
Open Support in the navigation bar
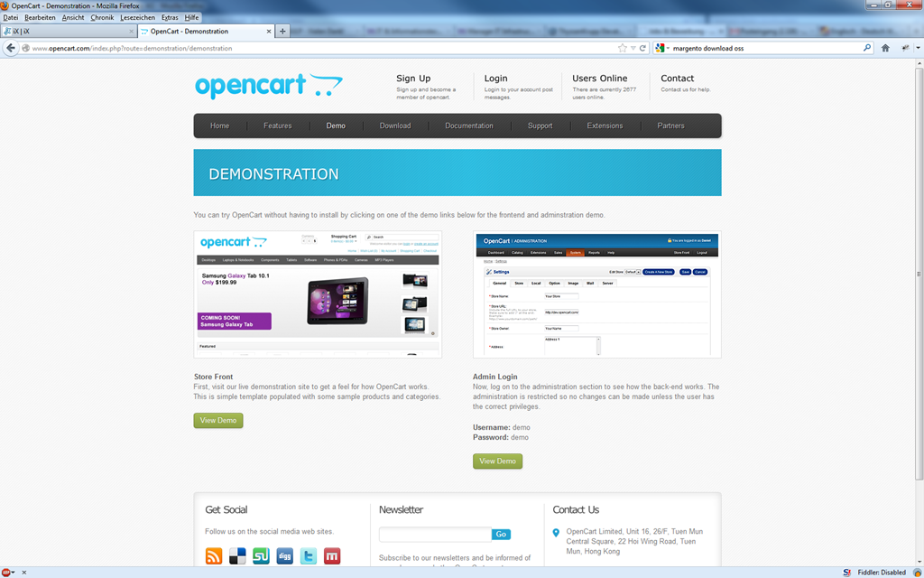[x=540, y=126]
